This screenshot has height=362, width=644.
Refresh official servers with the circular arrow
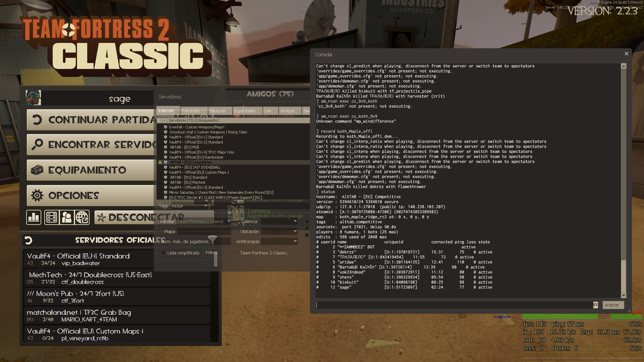point(29,240)
